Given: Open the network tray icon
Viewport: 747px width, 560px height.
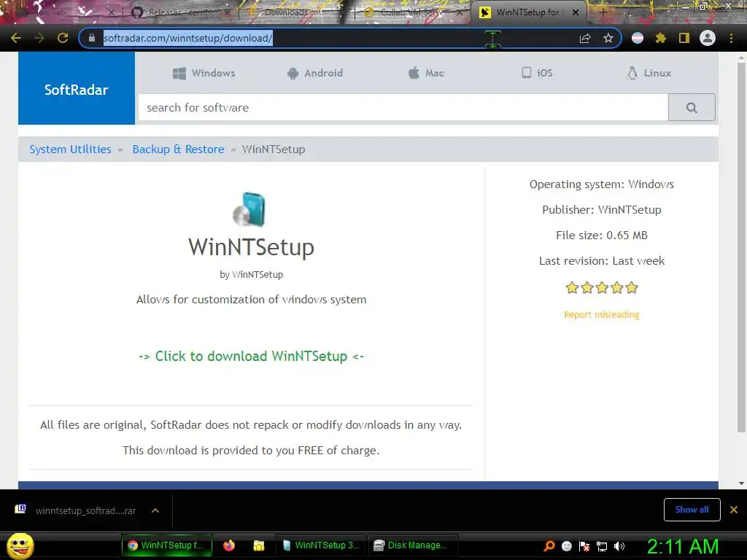Looking at the screenshot, I should click(602, 546).
